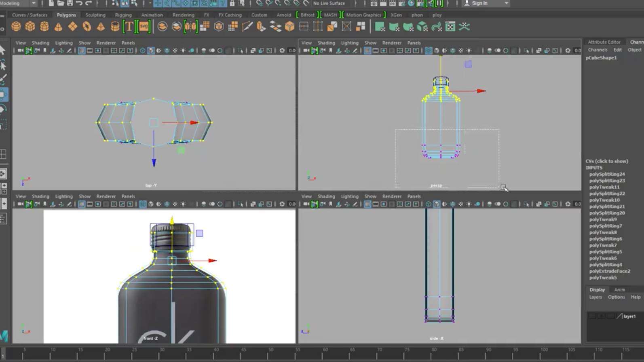The width and height of the screenshot is (644, 362).
Task: Click the polygon Type text tool
Action: pos(129,27)
